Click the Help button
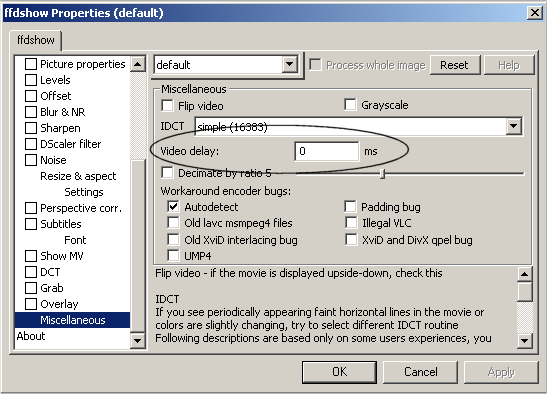Viewport: 547px width, 394px height. 509,65
